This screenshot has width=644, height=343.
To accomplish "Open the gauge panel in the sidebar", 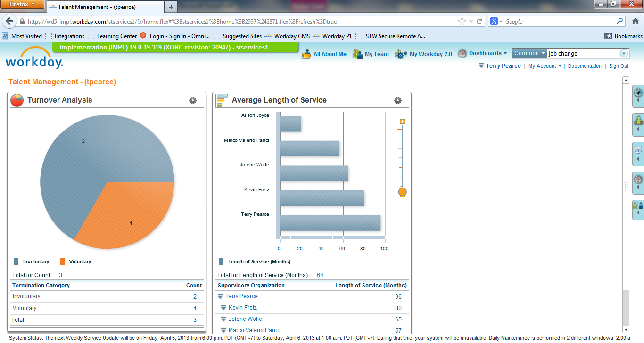I will coord(638,183).
